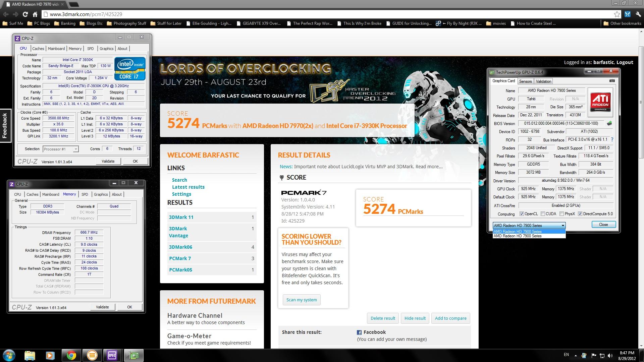Click the Hide result button
Viewport: 644px width, 362px height.
click(x=415, y=318)
